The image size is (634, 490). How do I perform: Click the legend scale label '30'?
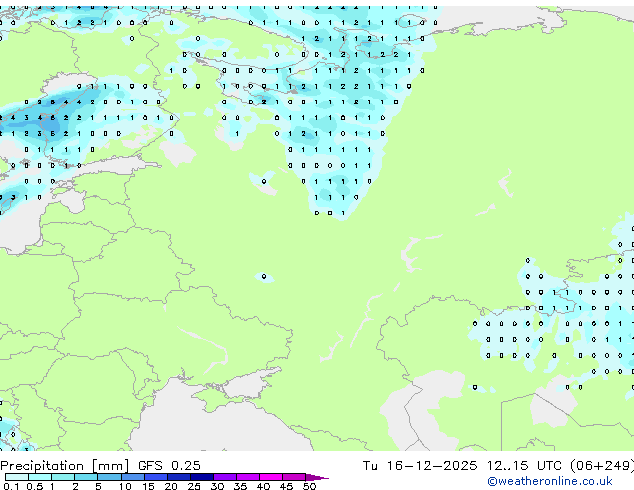[x=217, y=486]
